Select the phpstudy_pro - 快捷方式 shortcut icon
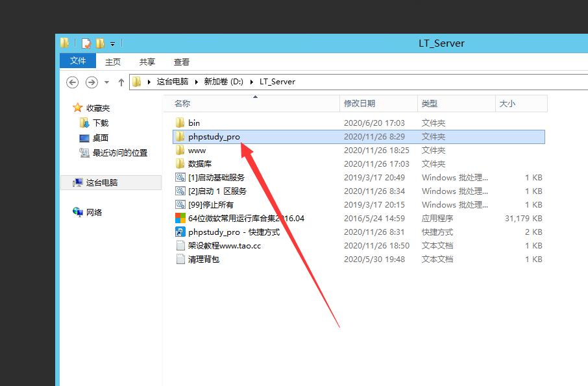588x386 pixels. click(180, 232)
